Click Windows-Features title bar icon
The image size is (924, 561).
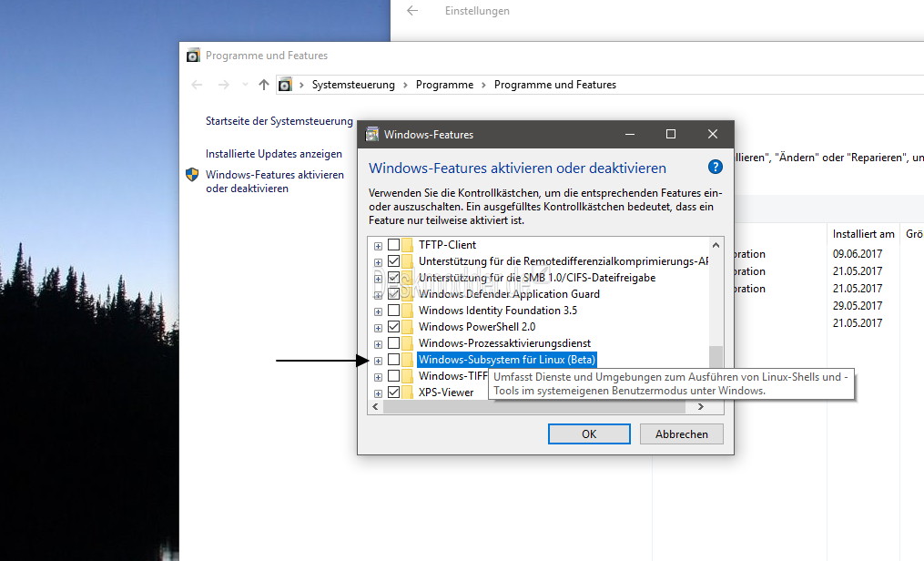(x=371, y=135)
